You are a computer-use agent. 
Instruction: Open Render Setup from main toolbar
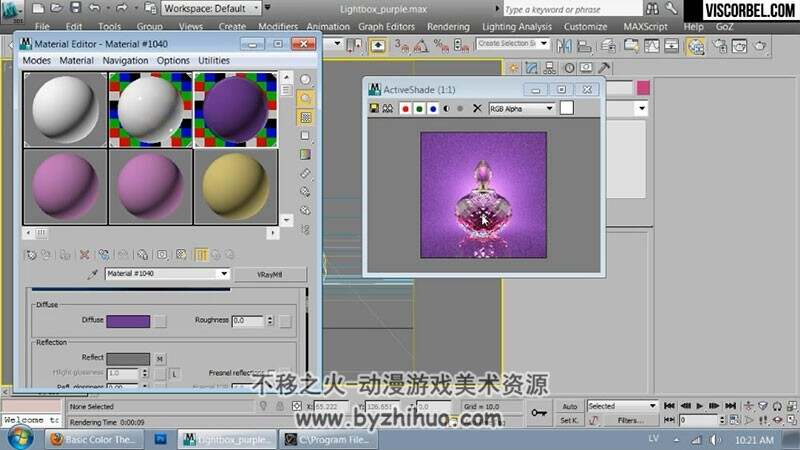click(x=720, y=46)
